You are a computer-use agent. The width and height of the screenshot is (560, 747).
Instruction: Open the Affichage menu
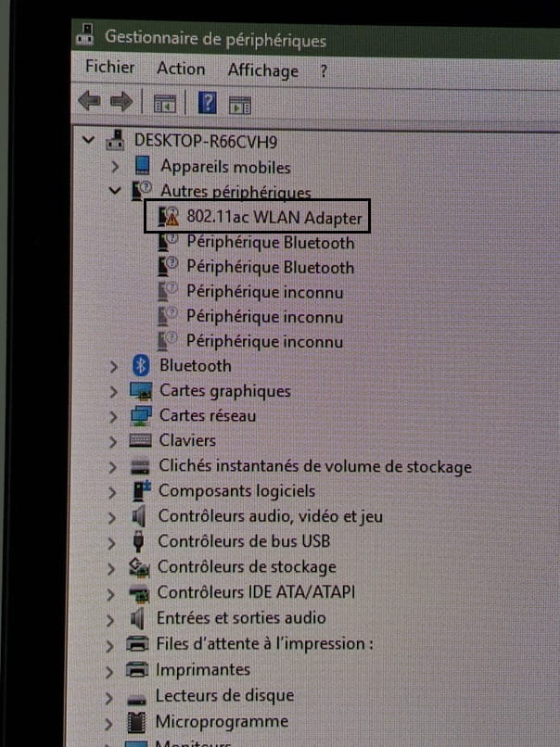(x=263, y=70)
